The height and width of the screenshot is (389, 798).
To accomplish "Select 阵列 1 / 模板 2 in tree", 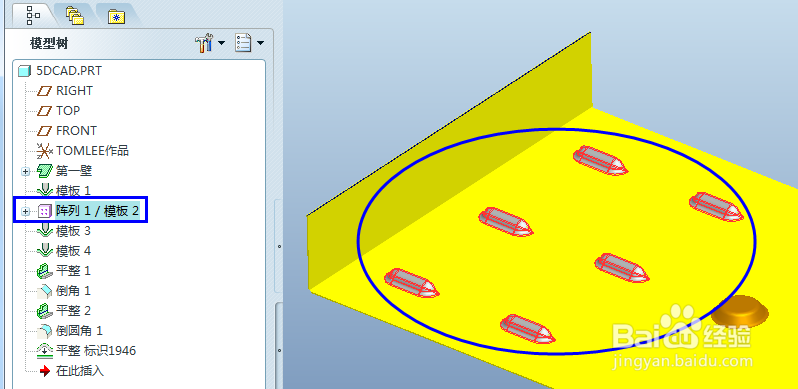I will pyautogui.click(x=97, y=211).
